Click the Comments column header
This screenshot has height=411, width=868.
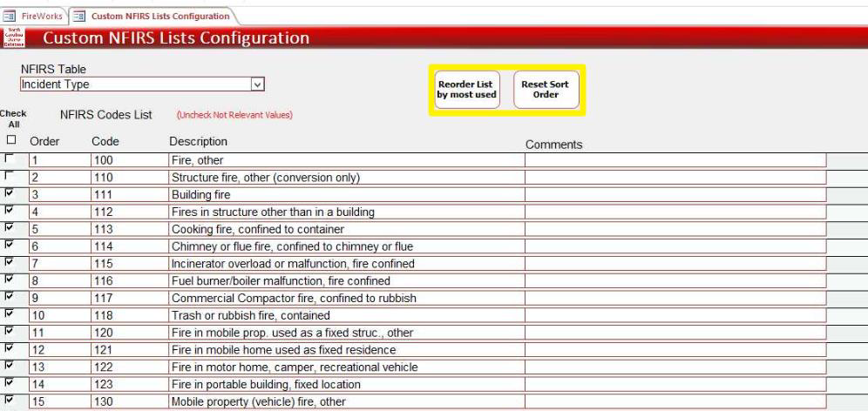click(x=553, y=145)
